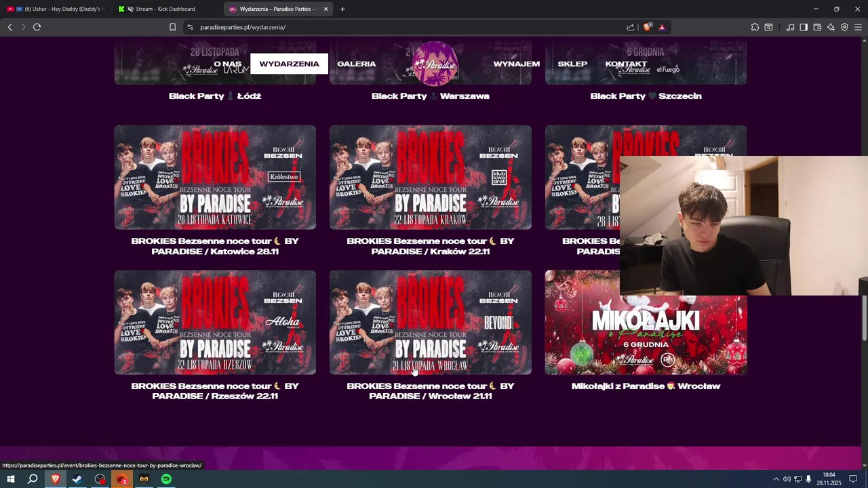Select the Wydarzenia – Paradise Parties tab
The width and height of the screenshot is (868, 488).
(x=279, y=9)
